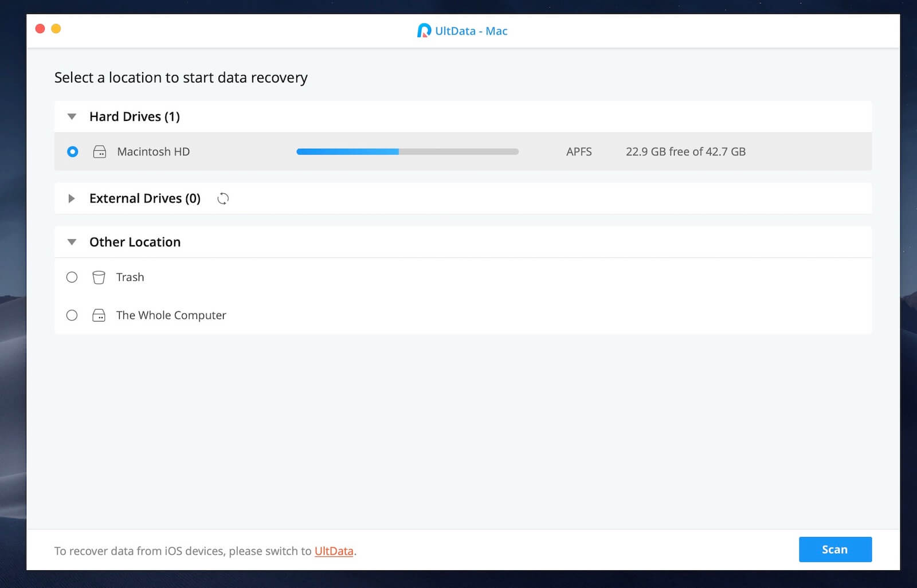Close the UltData window with red button
Screen dimensions: 917x588
(40, 29)
